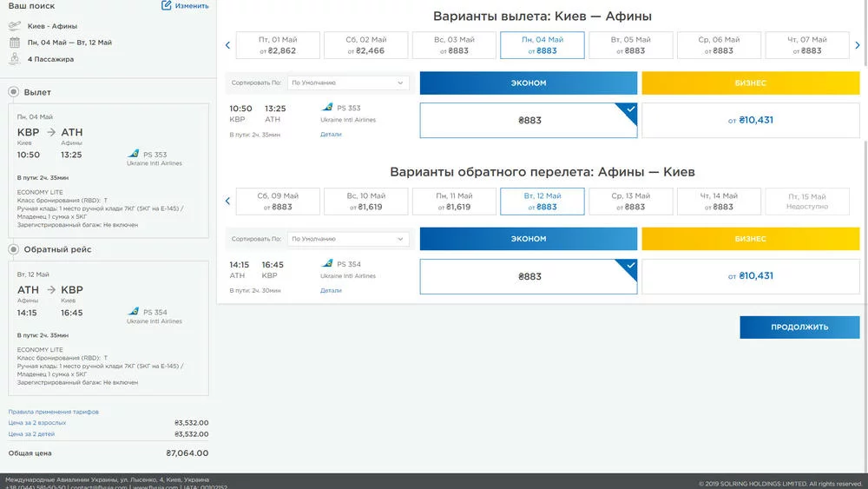868x489 pixels.
Task: Select departure date Чт, 07 Май
Action: coord(807,45)
